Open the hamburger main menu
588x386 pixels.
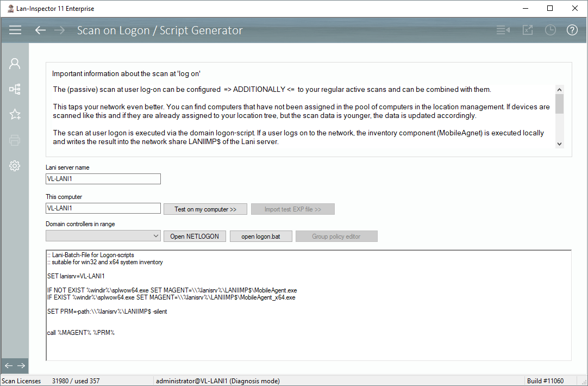15,30
